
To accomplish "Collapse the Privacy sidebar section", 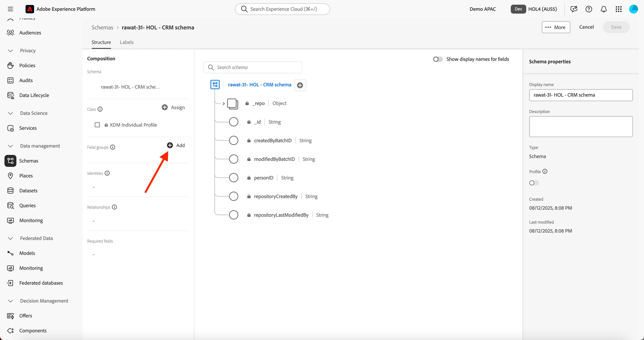I will point(10,51).
